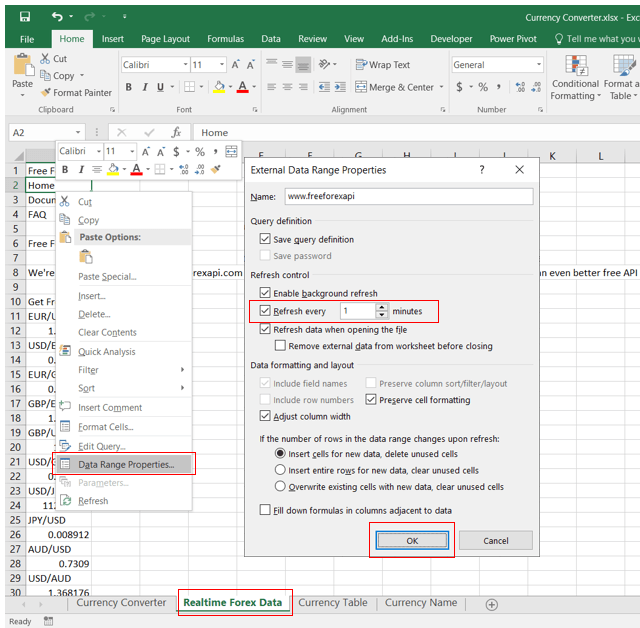The height and width of the screenshot is (628, 640).
Task: Check Remove external data before closing
Action: (280, 346)
